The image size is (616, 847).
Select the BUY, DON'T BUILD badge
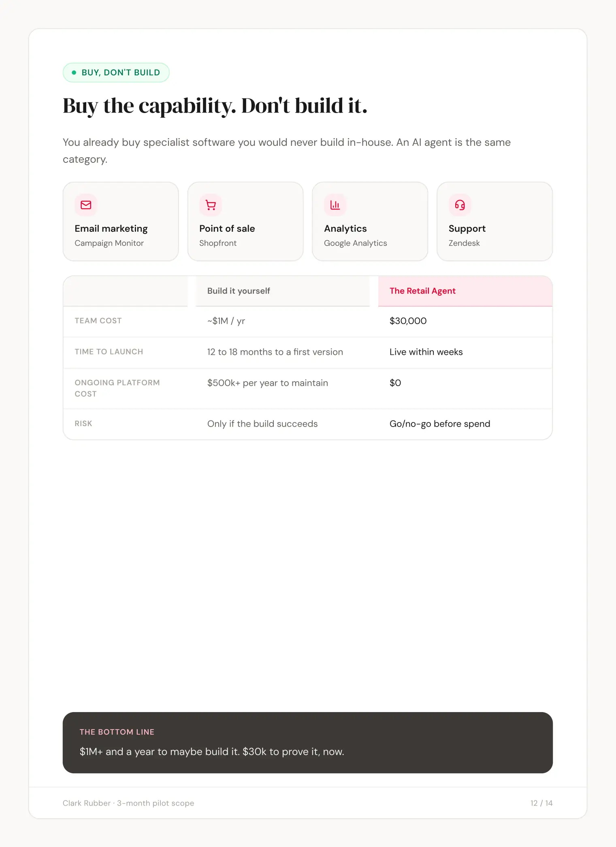[x=116, y=73]
